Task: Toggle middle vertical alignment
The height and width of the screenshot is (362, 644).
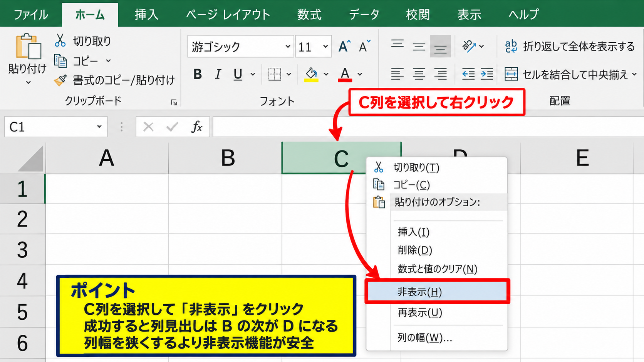Action: [x=419, y=47]
